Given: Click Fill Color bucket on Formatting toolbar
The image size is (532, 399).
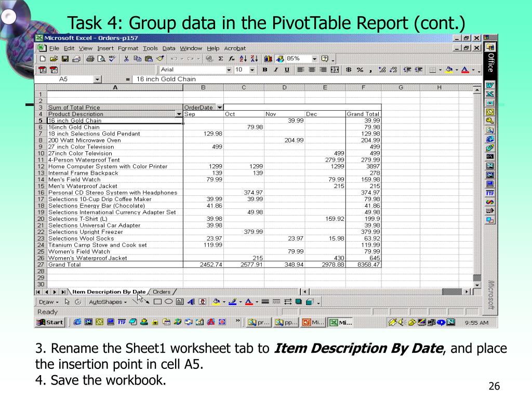Looking at the screenshot, I should pyautogui.click(x=449, y=70).
